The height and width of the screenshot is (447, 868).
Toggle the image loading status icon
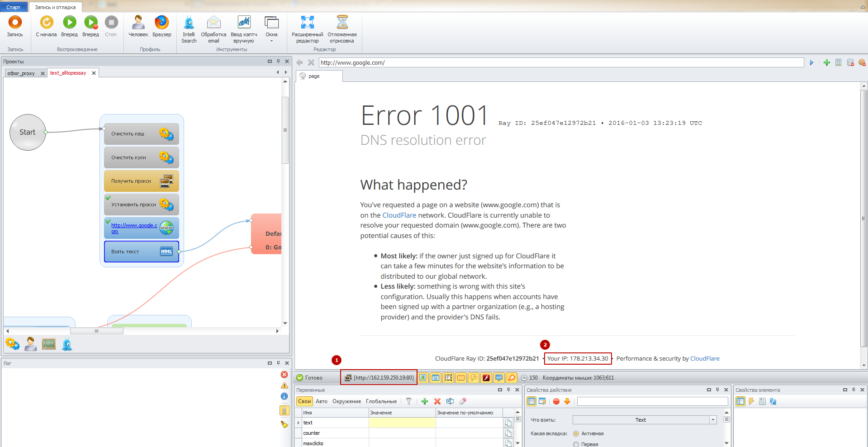(423, 378)
